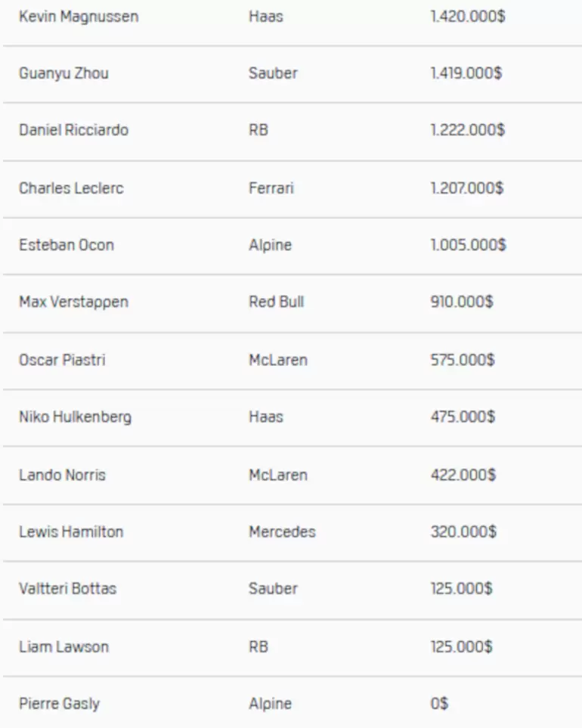This screenshot has height=728, width=582.
Task: Select Max Verstappen's name
Action: (73, 302)
